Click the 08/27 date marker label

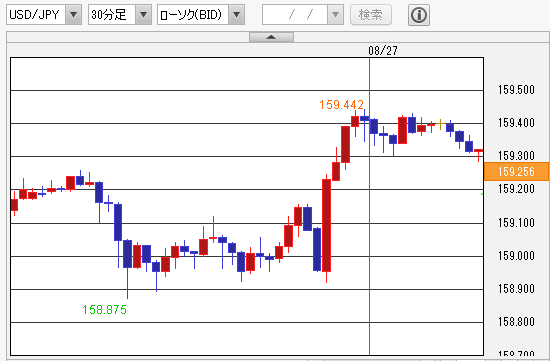[383, 51]
